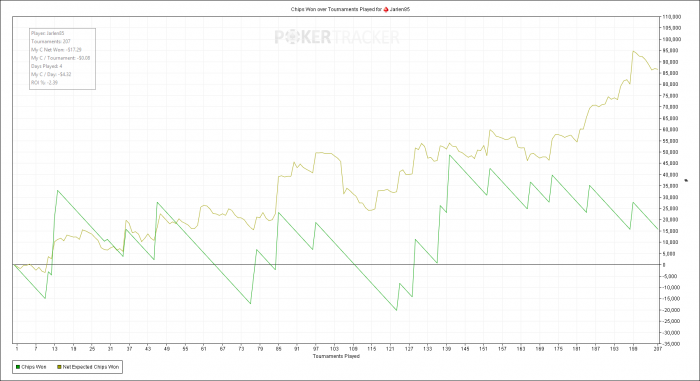Click the "Tournaments: 207" stats line
The image size is (700, 381).
pos(50,42)
